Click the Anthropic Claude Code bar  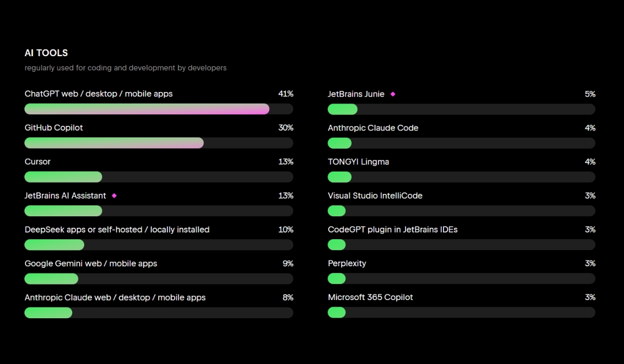[x=461, y=143]
